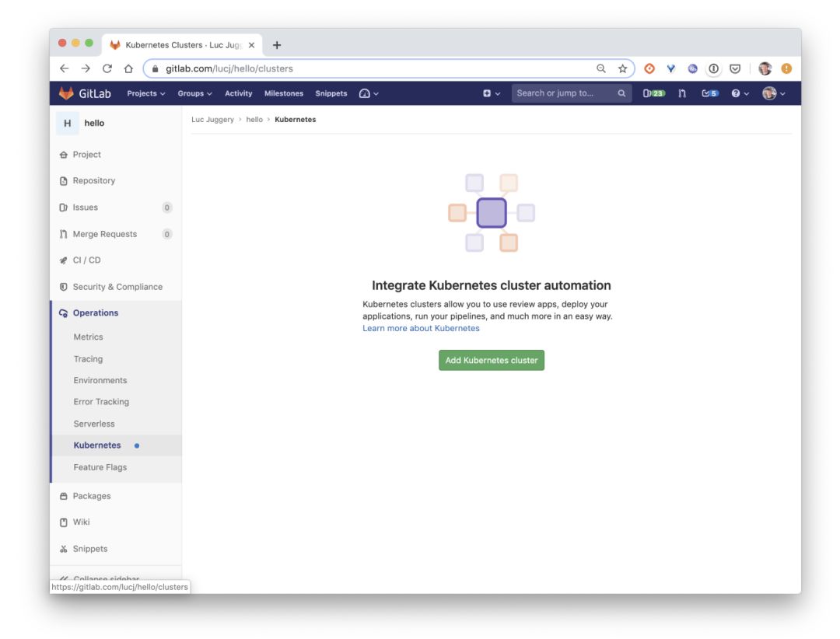Reload the page using the browser refresh icon

point(107,68)
